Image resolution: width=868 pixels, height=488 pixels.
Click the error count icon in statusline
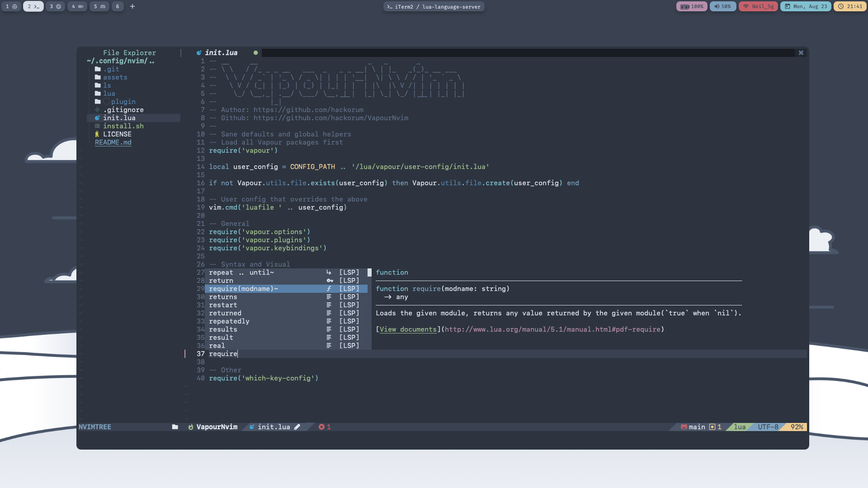(x=321, y=427)
